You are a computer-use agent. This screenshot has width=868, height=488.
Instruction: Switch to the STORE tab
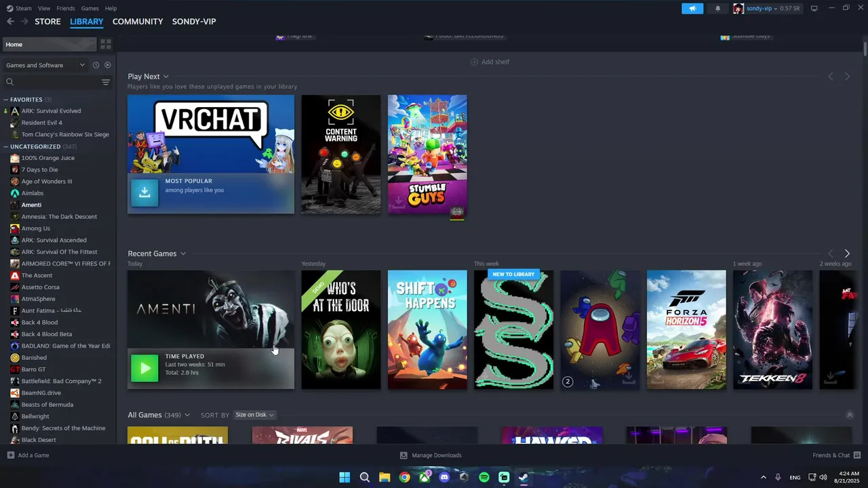[x=47, y=22]
